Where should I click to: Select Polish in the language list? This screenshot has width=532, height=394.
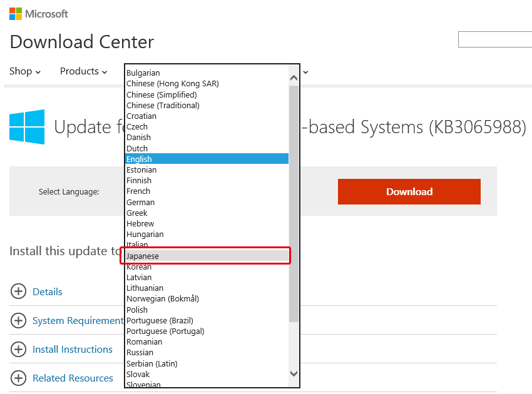(x=207, y=310)
